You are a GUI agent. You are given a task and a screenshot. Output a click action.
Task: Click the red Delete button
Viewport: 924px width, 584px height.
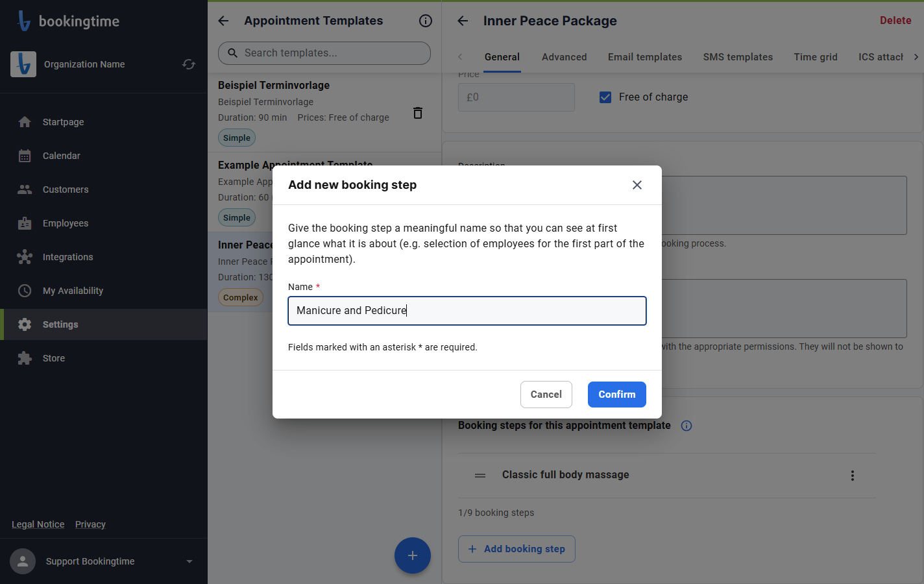895,21
